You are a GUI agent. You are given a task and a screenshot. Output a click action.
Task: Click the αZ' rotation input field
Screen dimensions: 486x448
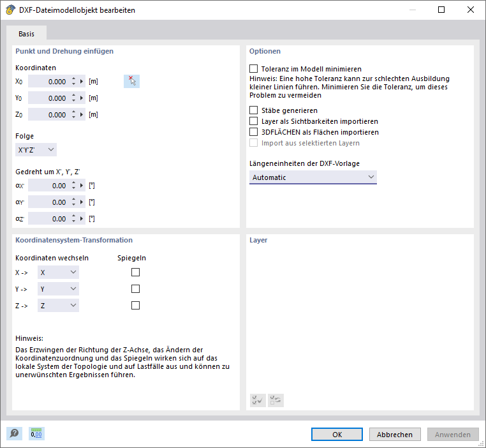(48, 219)
